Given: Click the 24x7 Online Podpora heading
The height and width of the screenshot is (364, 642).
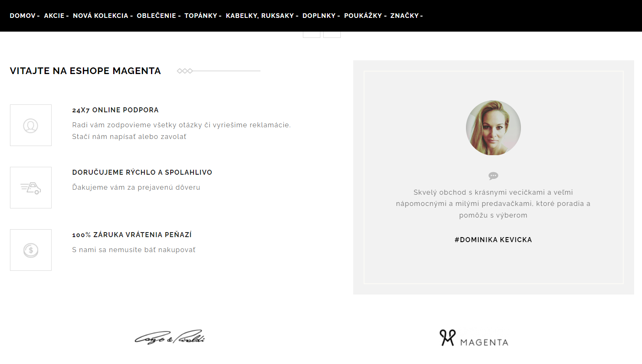Looking at the screenshot, I should 115,110.
